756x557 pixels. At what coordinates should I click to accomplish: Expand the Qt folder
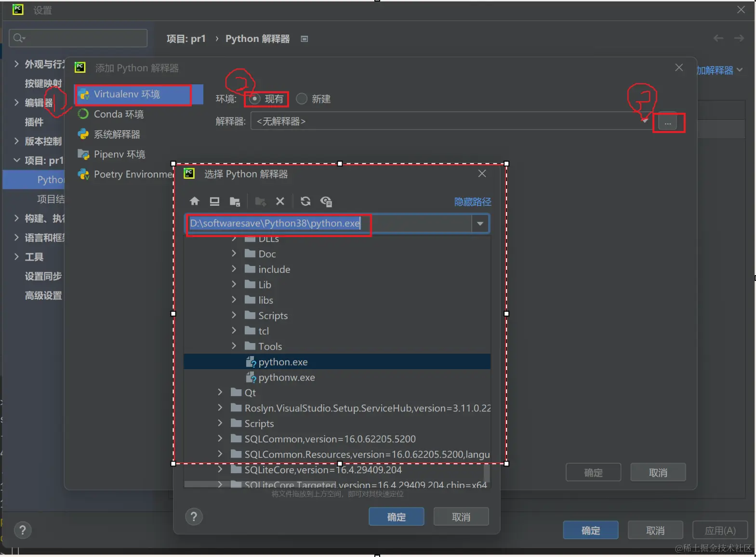(x=220, y=392)
